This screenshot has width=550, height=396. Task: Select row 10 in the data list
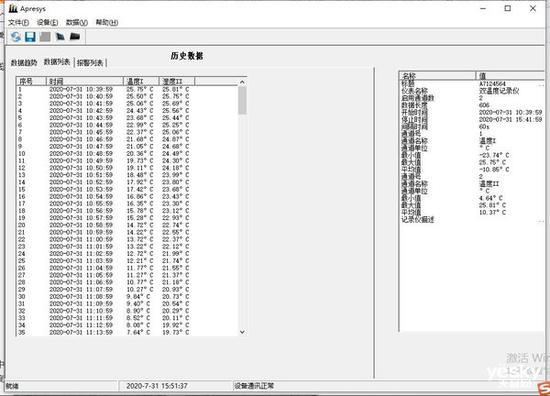(127, 154)
